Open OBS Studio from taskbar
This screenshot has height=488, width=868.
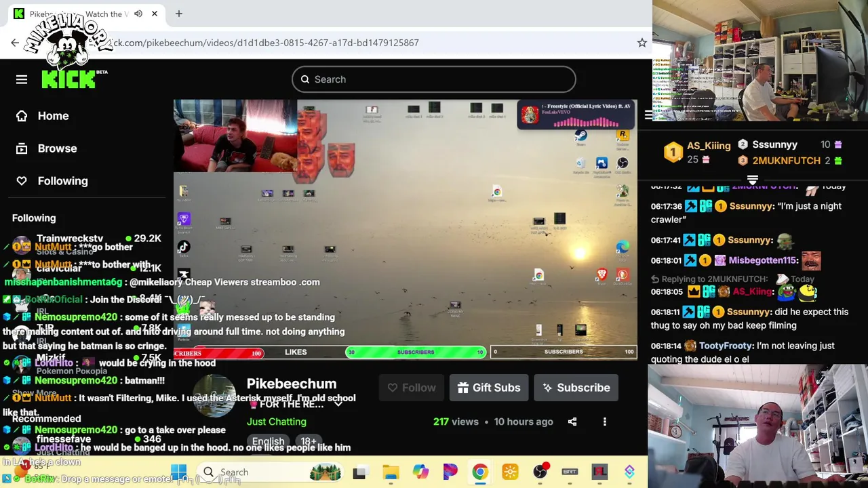[540, 472]
